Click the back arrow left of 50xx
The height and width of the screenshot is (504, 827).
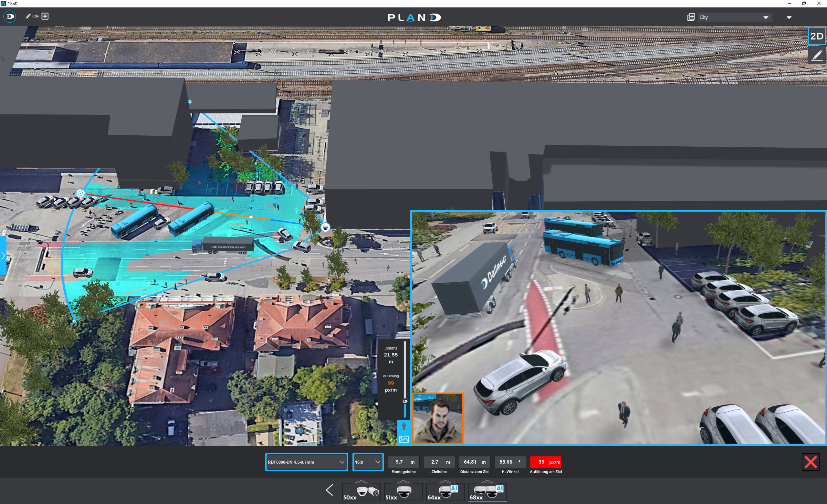tap(330, 490)
